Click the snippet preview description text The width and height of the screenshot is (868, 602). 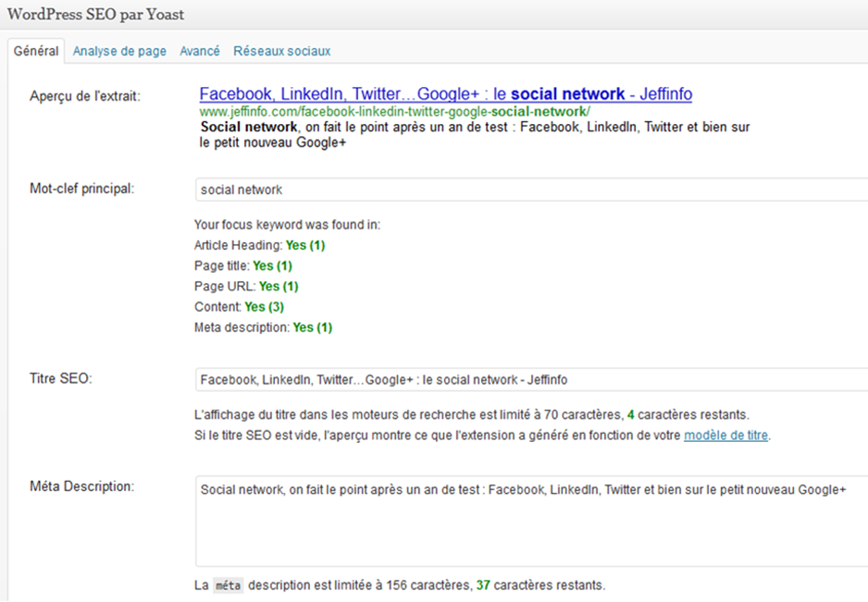pyautogui.click(x=474, y=135)
